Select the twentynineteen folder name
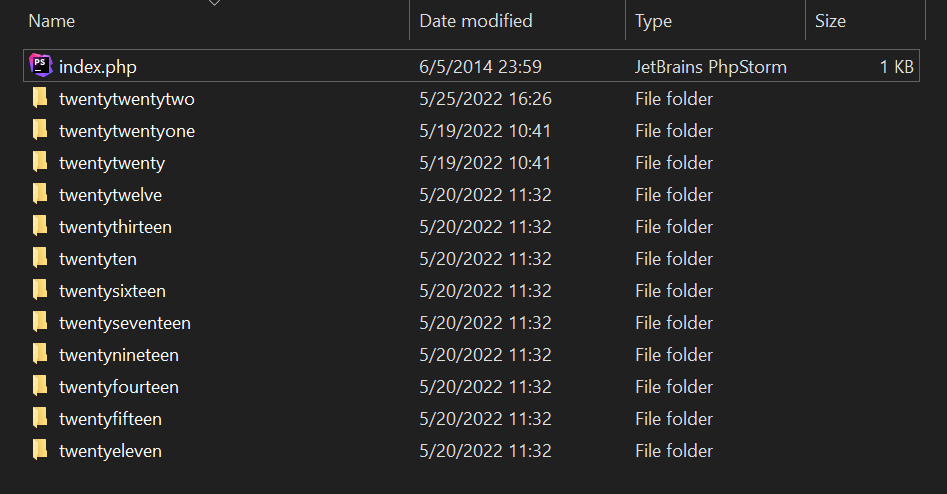The height and width of the screenshot is (494, 947). tap(119, 355)
